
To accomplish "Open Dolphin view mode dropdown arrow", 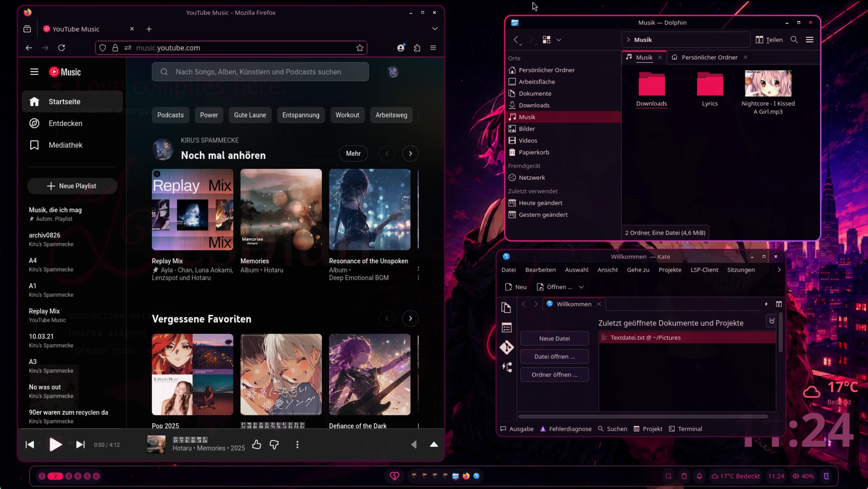I will click(559, 40).
